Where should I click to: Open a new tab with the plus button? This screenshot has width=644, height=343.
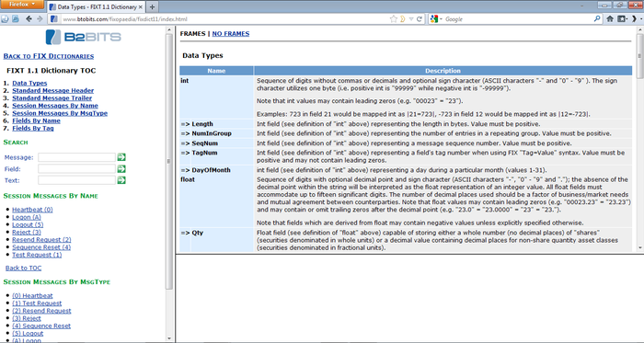point(152,7)
